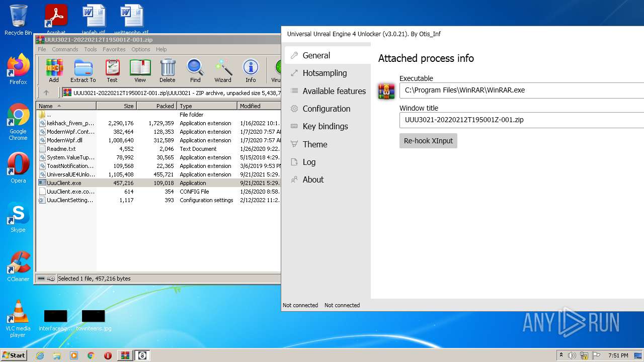Image resolution: width=644 pixels, height=362 pixels.
Task: Click the WinRAR Add toolbar icon
Action: tap(54, 70)
